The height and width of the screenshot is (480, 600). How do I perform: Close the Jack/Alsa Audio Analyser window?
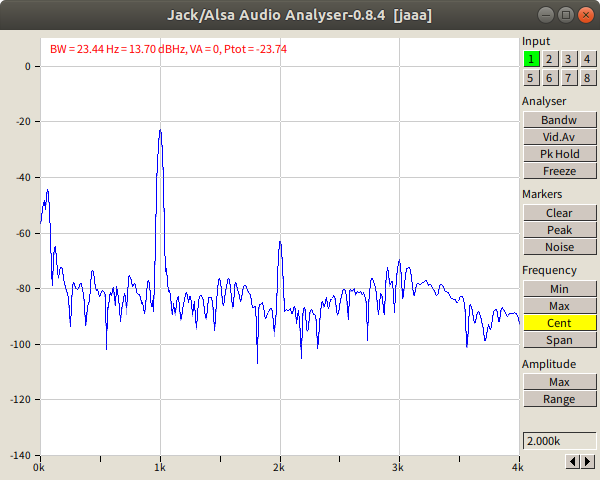point(586,15)
